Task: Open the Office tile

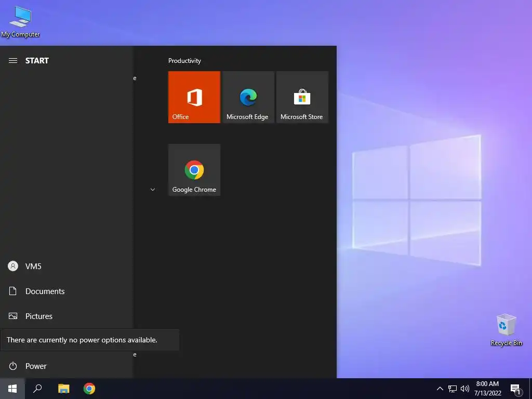Action: pos(194,97)
